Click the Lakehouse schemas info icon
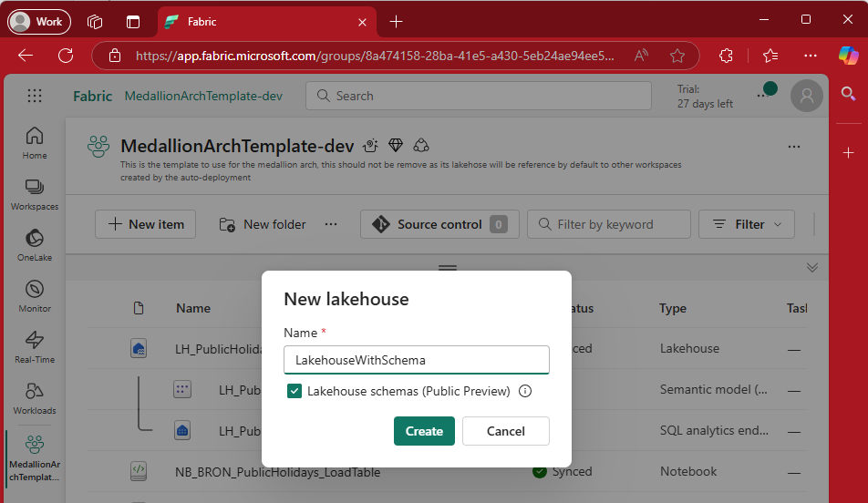 525,391
